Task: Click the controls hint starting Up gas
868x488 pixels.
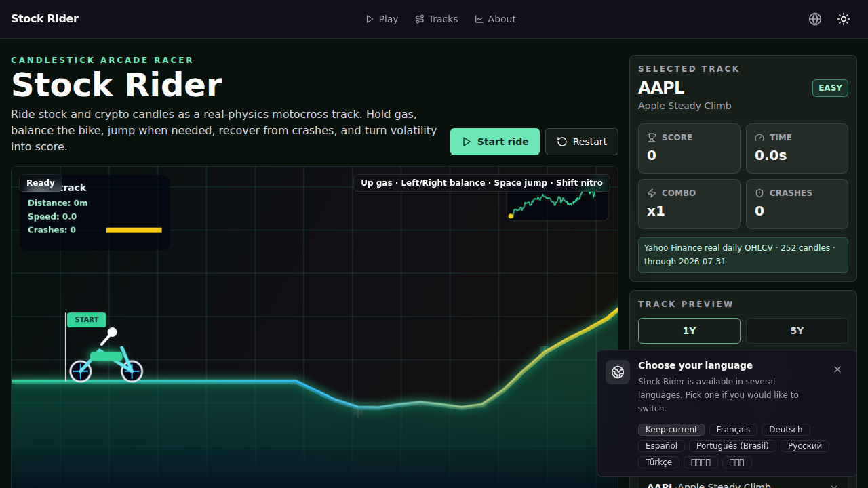Action: point(481,183)
